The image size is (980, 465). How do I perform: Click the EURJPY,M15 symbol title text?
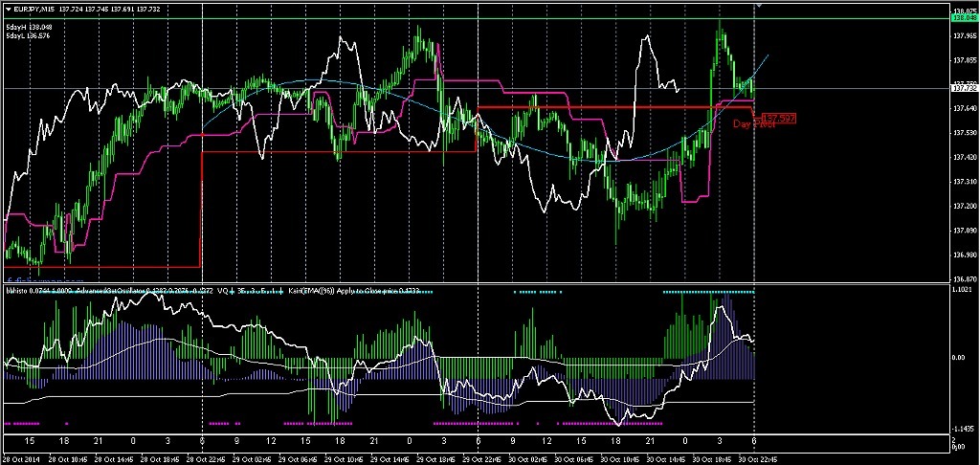click(x=33, y=9)
